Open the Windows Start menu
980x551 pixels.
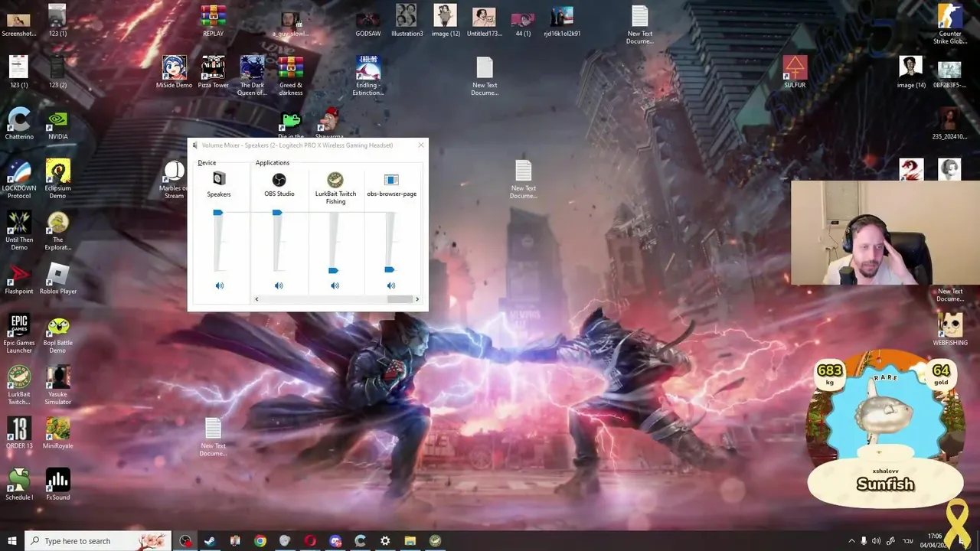click(12, 541)
